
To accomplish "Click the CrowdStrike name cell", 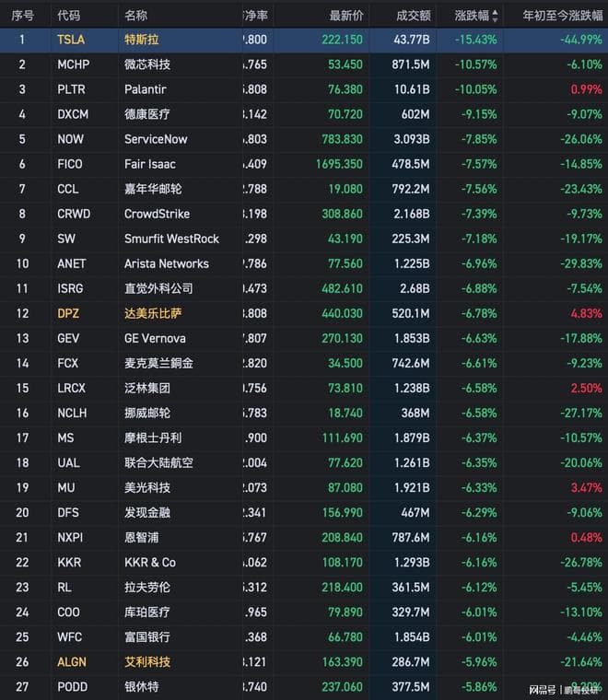I will 158,214.
